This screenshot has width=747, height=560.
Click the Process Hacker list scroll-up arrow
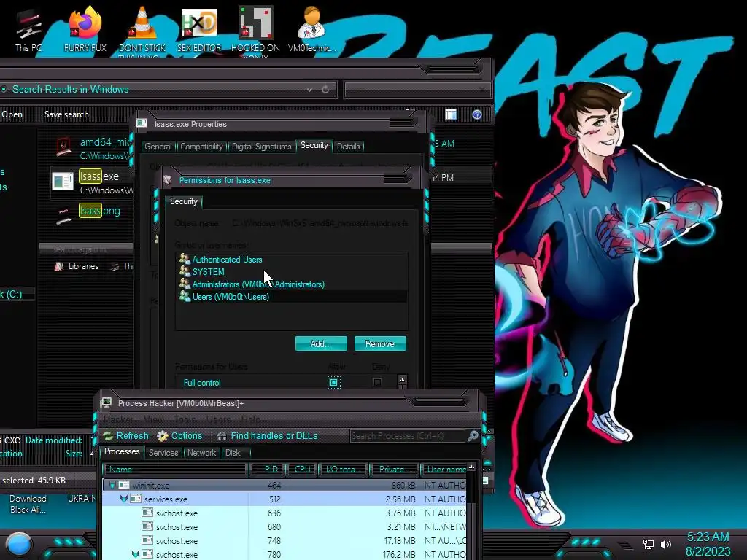coord(472,467)
